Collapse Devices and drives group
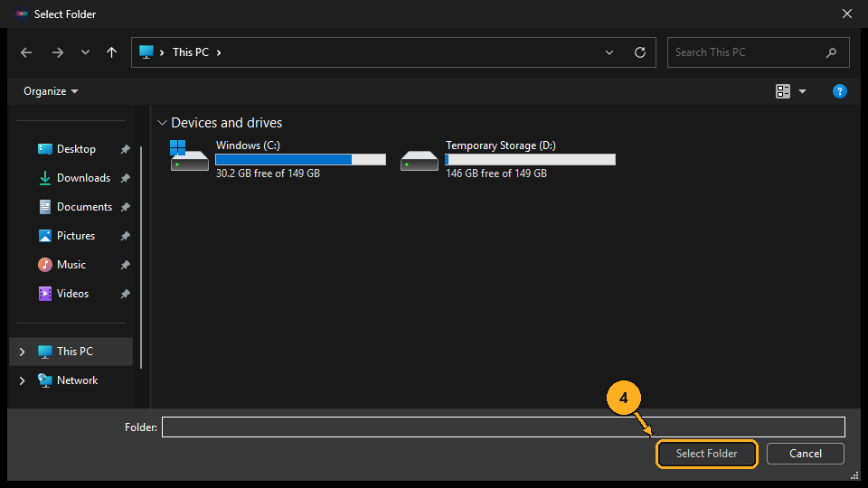868x488 pixels. [x=162, y=122]
